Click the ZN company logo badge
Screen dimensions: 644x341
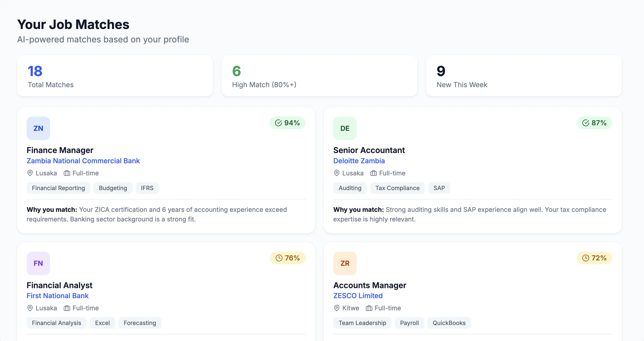[x=38, y=128]
